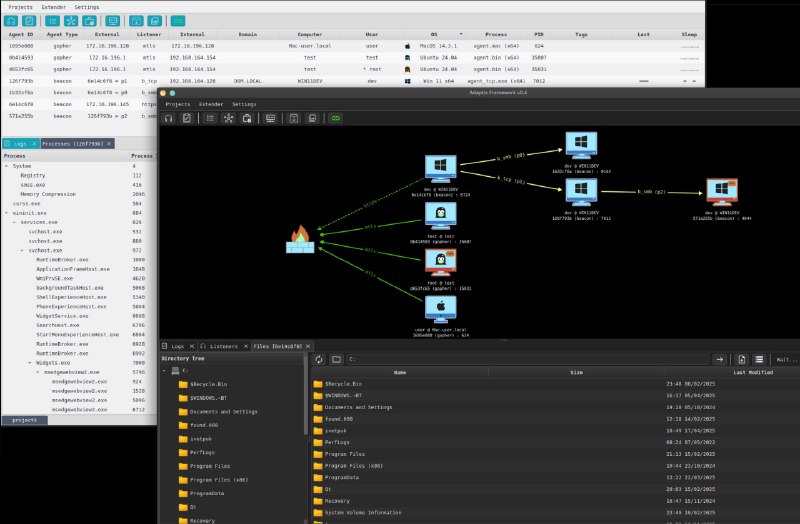Collapse the wininit.exe process node
This screenshot has height=524, width=800.
[6, 213]
